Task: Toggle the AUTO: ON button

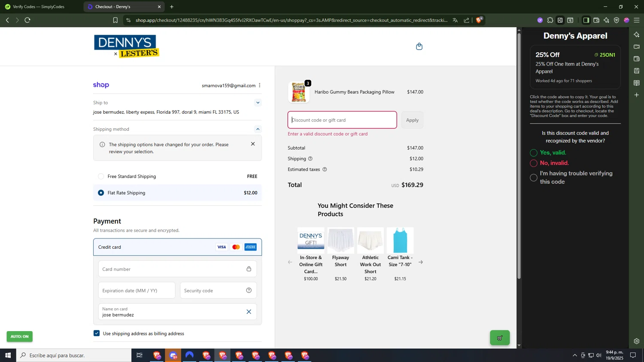Action: click(19, 336)
